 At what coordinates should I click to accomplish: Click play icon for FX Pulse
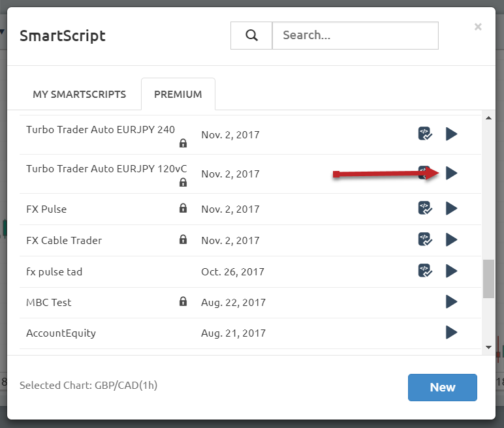pos(451,208)
